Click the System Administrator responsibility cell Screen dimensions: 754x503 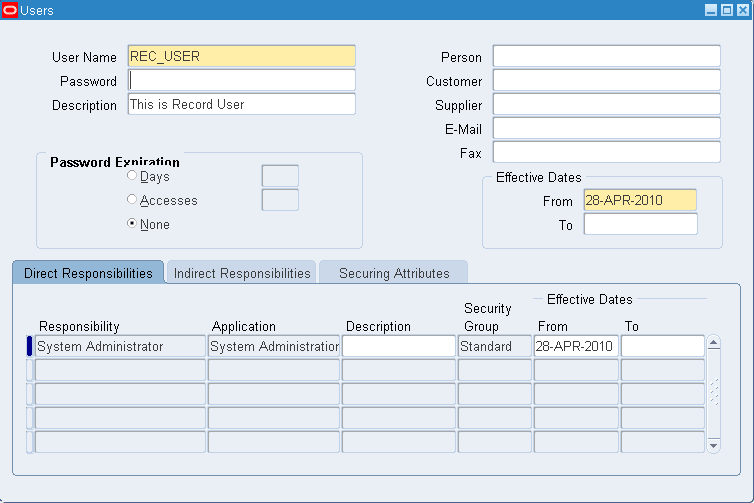click(120, 346)
